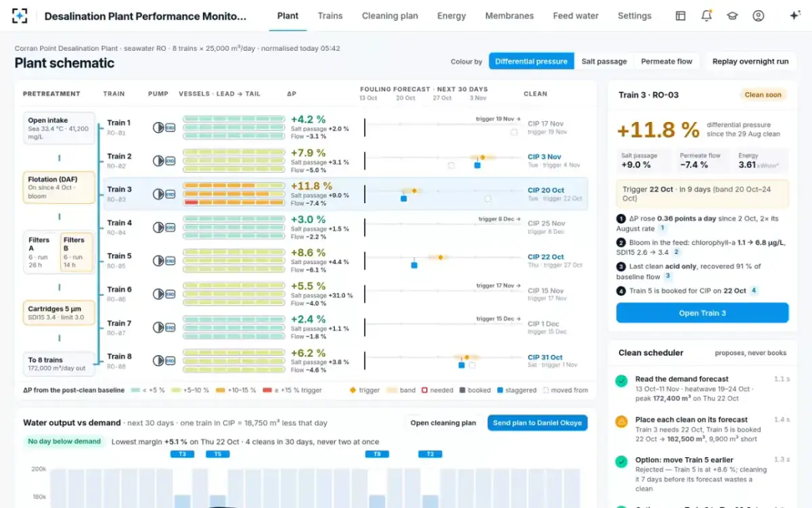Open citation 2 on bloom reason
The height and width of the screenshot is (508, 812).
676,252
